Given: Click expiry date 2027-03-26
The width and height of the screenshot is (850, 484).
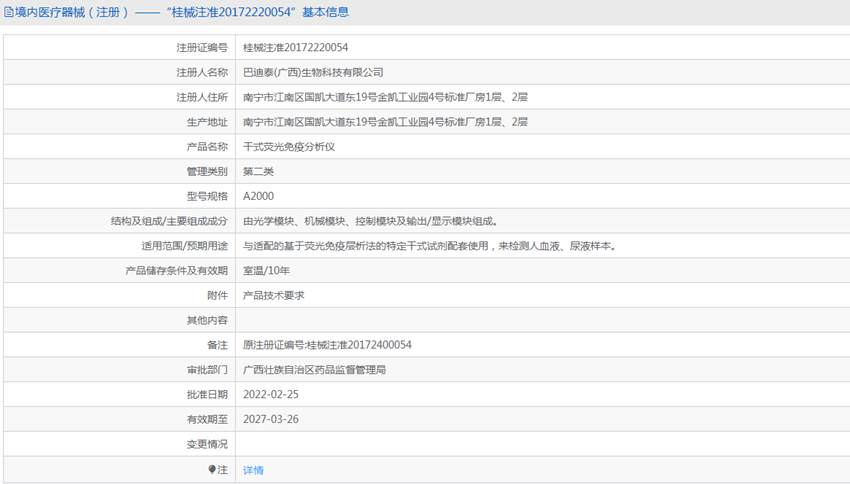Looking at the screenshot, I should point(271,419).
